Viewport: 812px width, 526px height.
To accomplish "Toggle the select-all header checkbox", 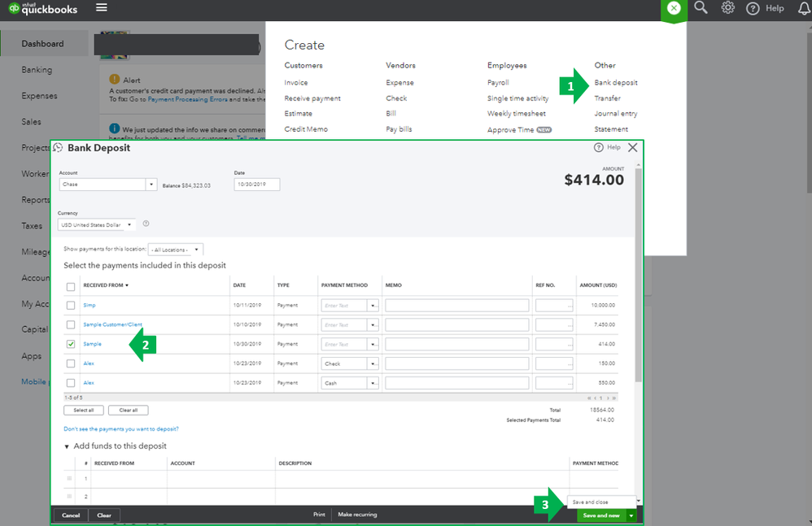I will (x=71, y=286).
